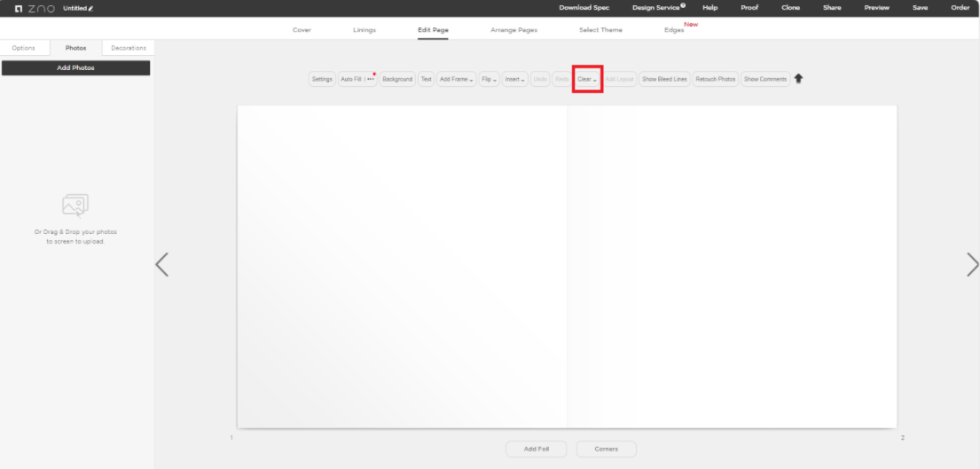Go to previous page with left arrow
The width and height of the screenshot is (980, 469).
(x=161, y=264)
